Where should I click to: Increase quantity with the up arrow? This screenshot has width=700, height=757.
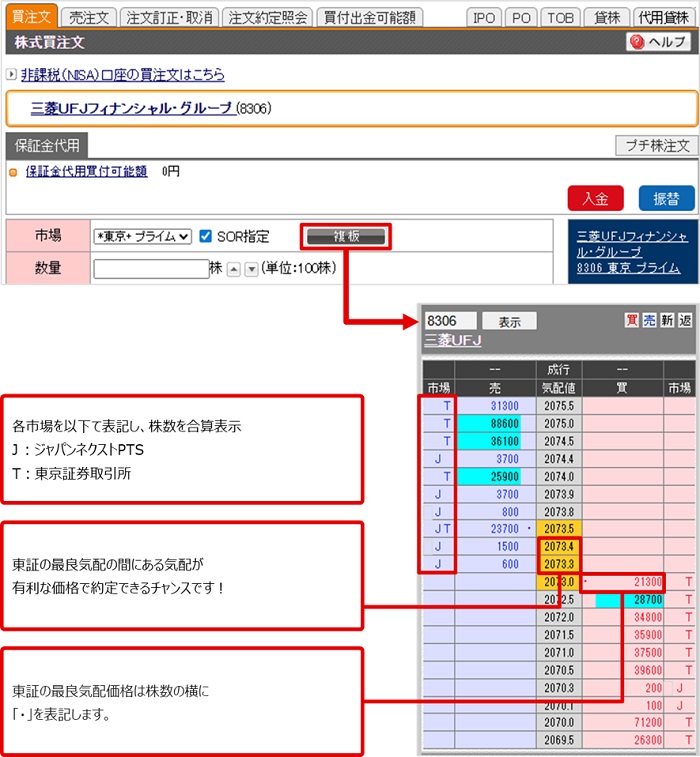point(234,269)
